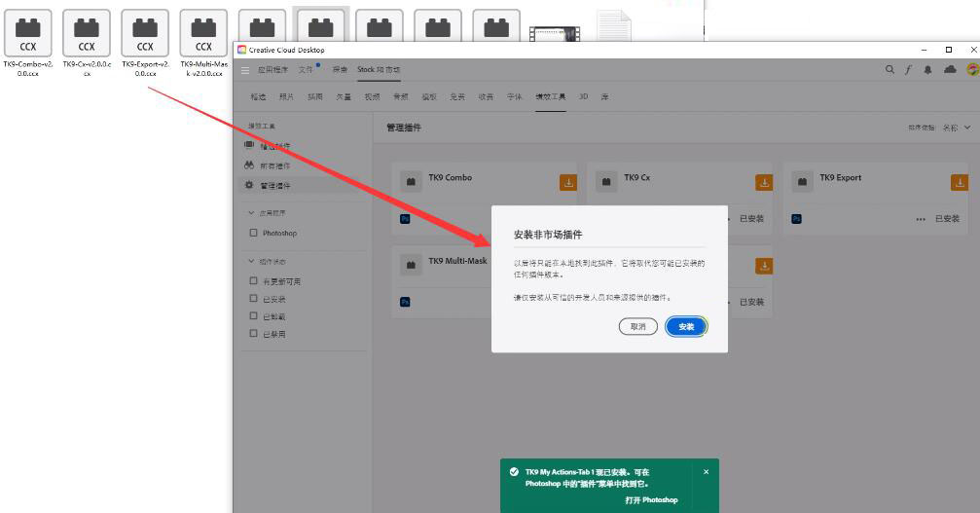Select the blank document file icon
980x513 pixels.
(x=613, y=26)
